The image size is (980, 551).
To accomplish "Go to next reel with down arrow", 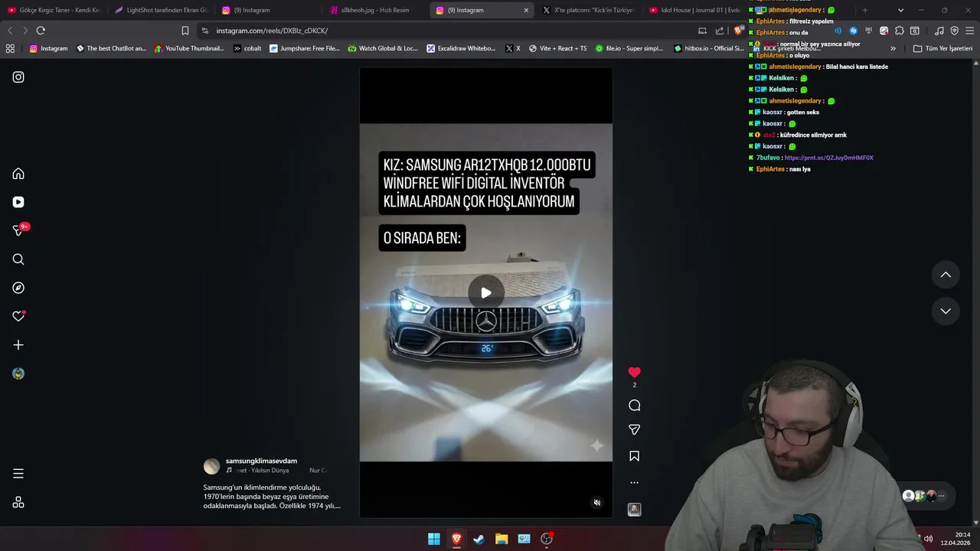I will pos(946,311).
